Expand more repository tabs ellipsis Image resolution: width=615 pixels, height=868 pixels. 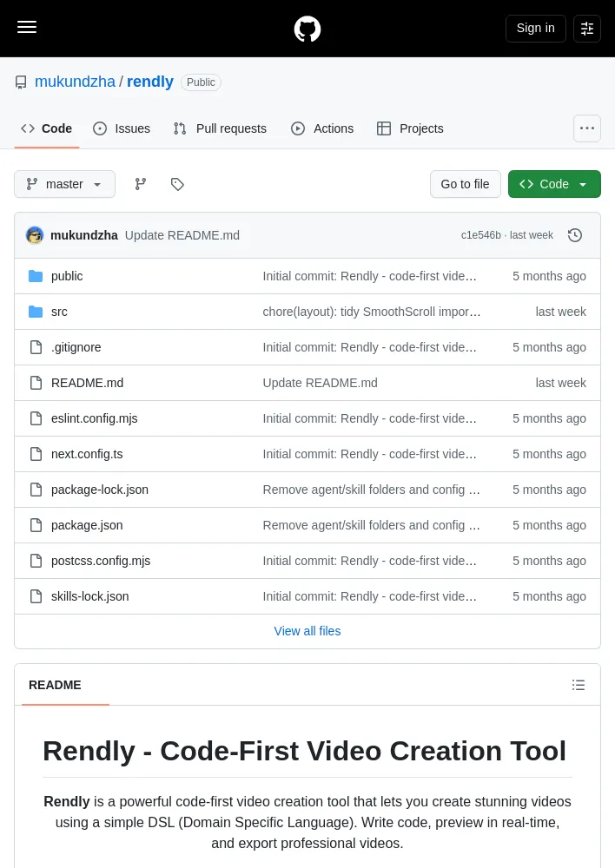click(586, 128)
